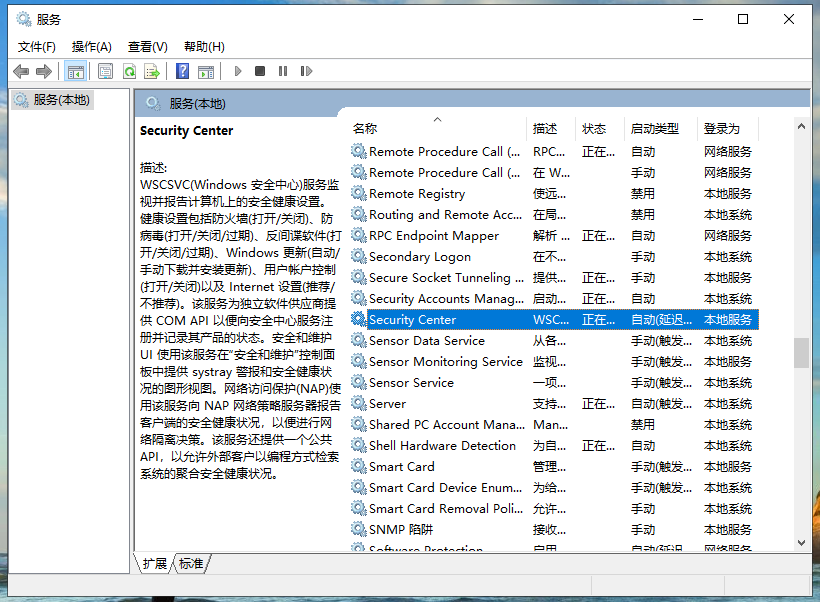Export the services list

(x=153, y=71)
